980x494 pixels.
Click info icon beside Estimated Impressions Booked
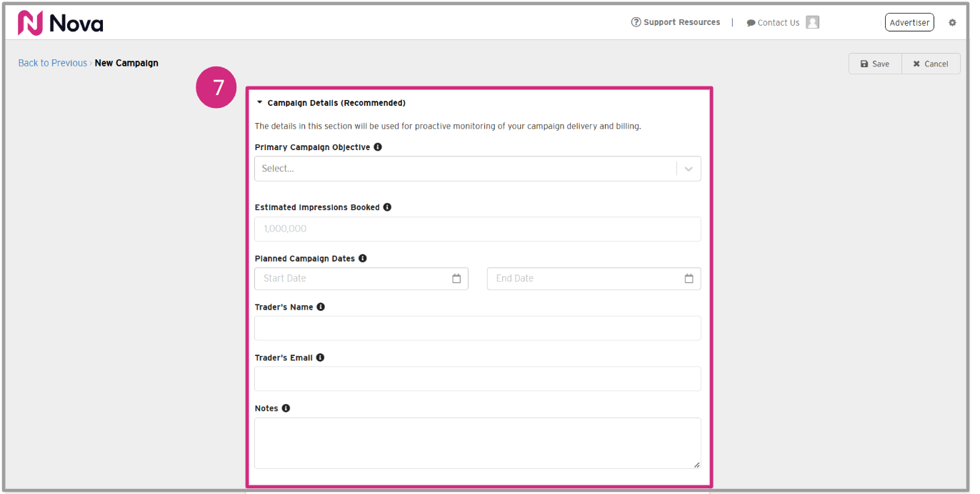[387, 207]
